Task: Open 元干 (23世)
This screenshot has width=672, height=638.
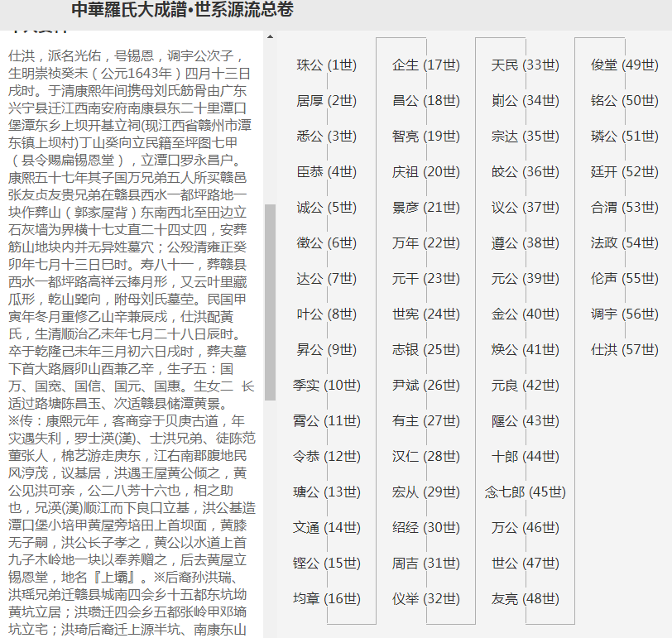Action: [426, 279]
